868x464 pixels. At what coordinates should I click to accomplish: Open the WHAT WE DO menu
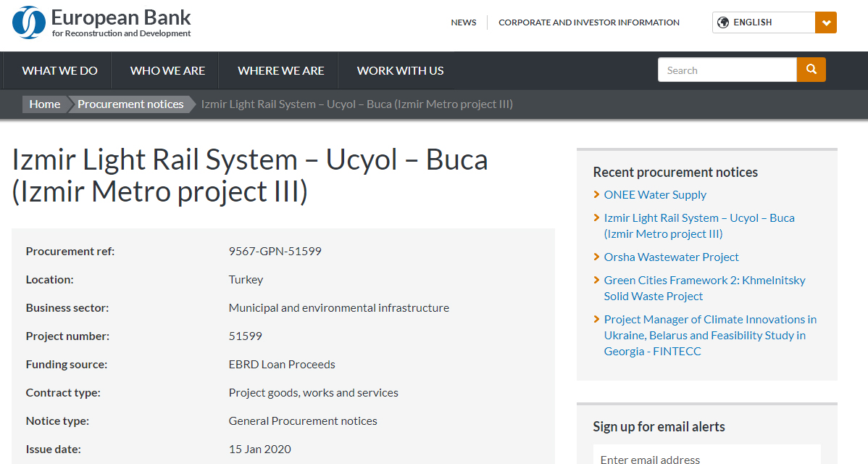60,70
